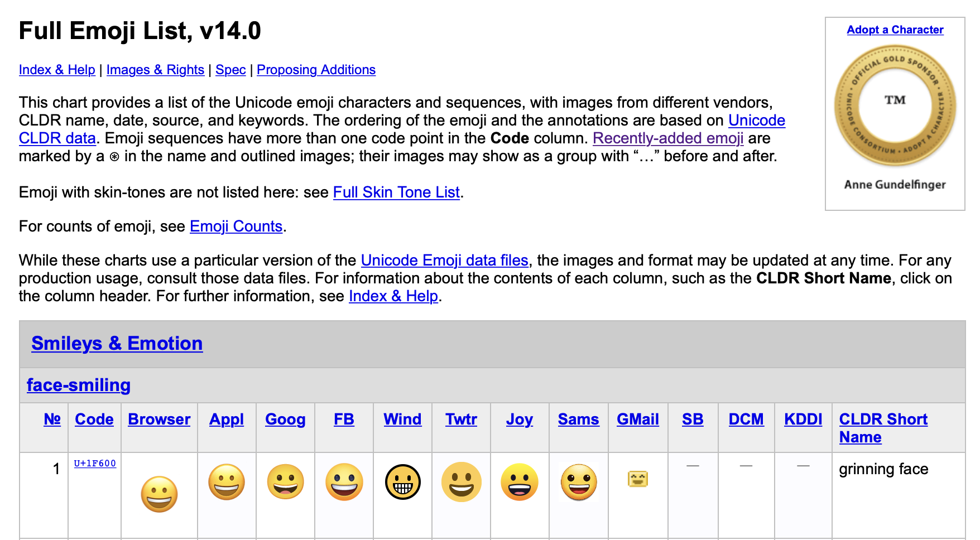Image resolution: width=980 pixels, height=540 pixels.
Task: Click the Facebook grinning face emoji image
Action: pos(344,482)
